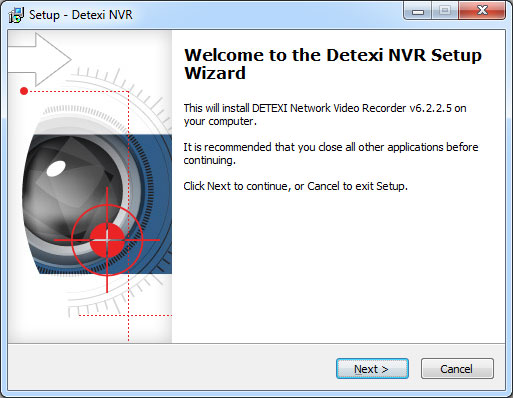
Task: Click the 'It is recommended that you close' paragraph
Action: point(331,154)
